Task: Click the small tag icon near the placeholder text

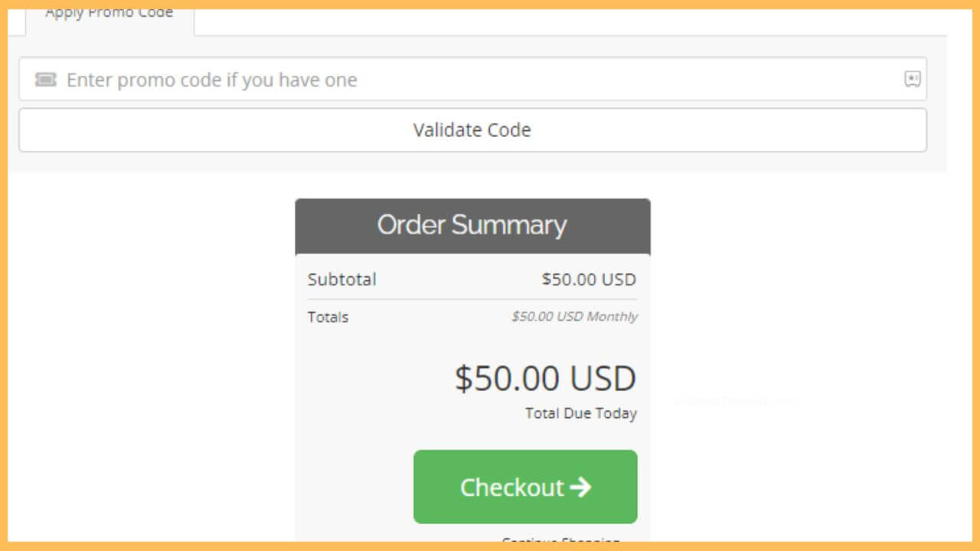Action: (x=45, y=80)
